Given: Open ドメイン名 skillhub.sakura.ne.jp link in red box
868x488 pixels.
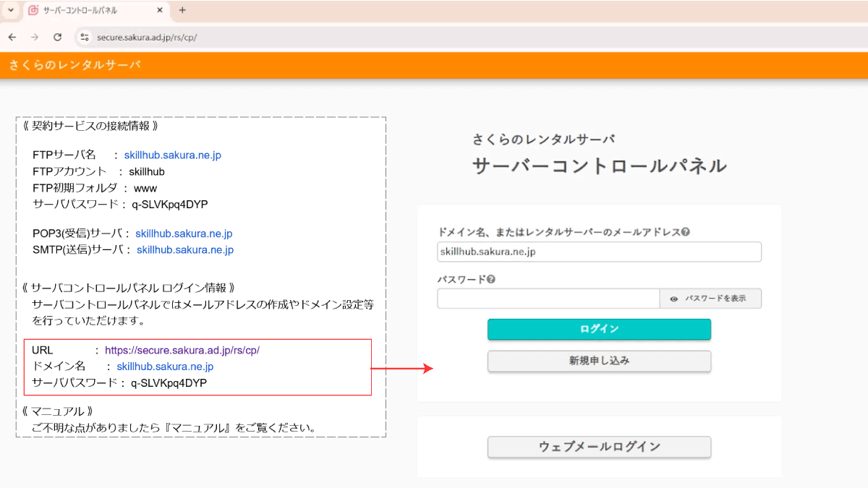Looking at the screenshot, I should click(165, 367).
